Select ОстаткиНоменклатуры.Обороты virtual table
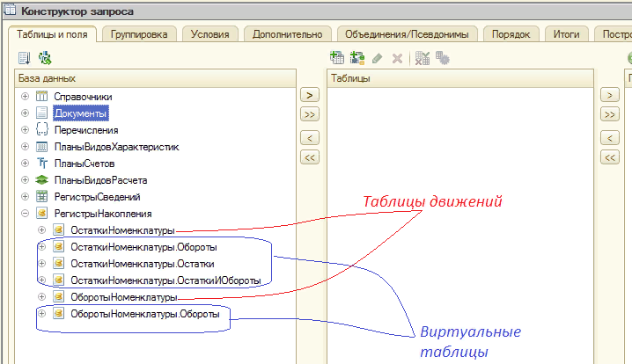 [x=143, y=247]
